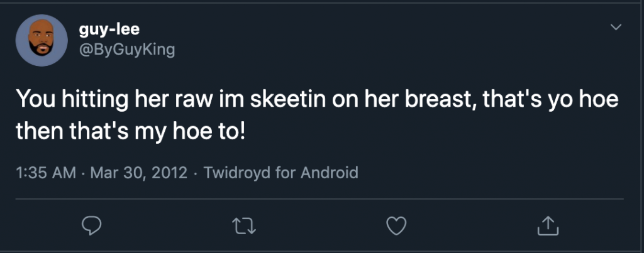Open the Twidroyd for Android source link
Viewport: 644px width, 253px height.
point(279,173)
